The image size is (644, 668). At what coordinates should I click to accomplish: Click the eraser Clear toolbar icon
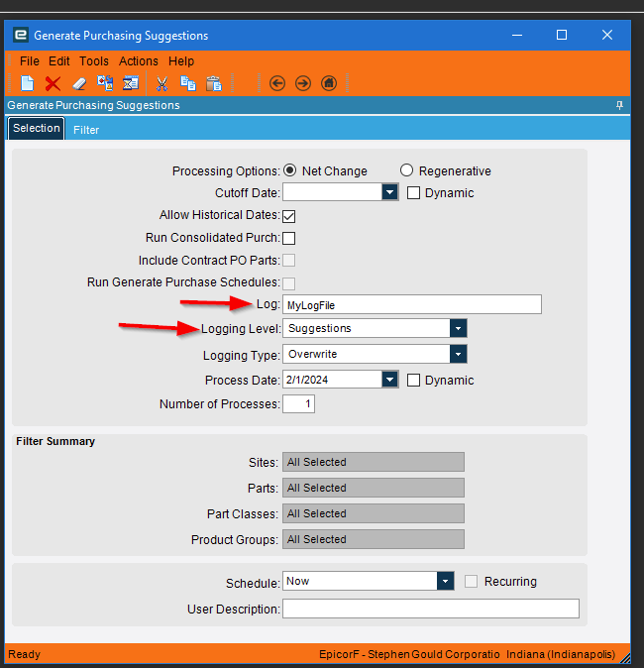point(79,83)
